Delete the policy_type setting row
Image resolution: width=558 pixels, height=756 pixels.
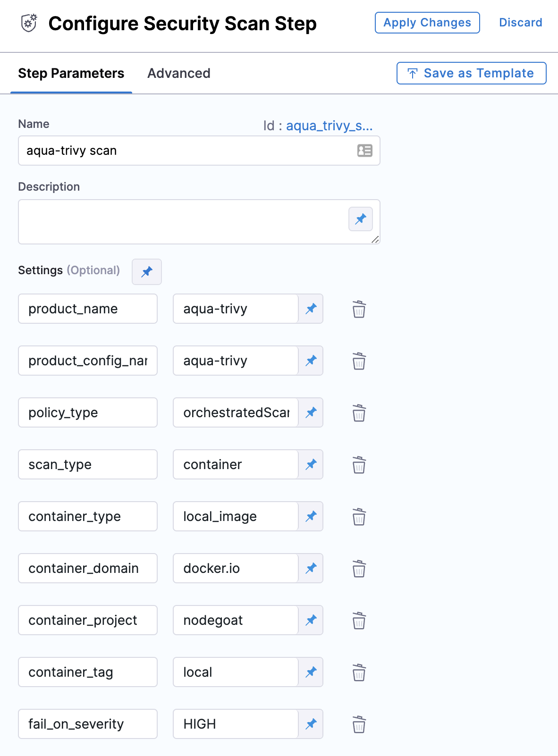click(359, 413)
